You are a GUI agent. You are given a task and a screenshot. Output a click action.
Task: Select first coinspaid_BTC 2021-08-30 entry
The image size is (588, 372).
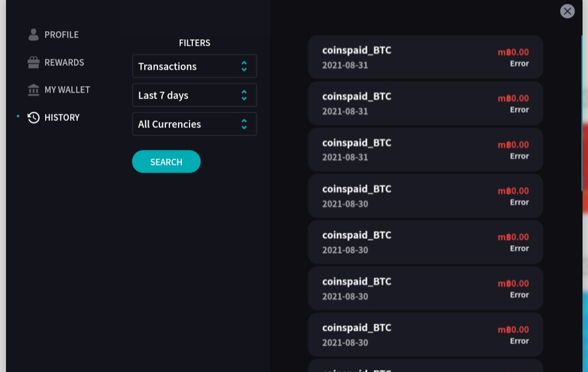coord(425,196)
